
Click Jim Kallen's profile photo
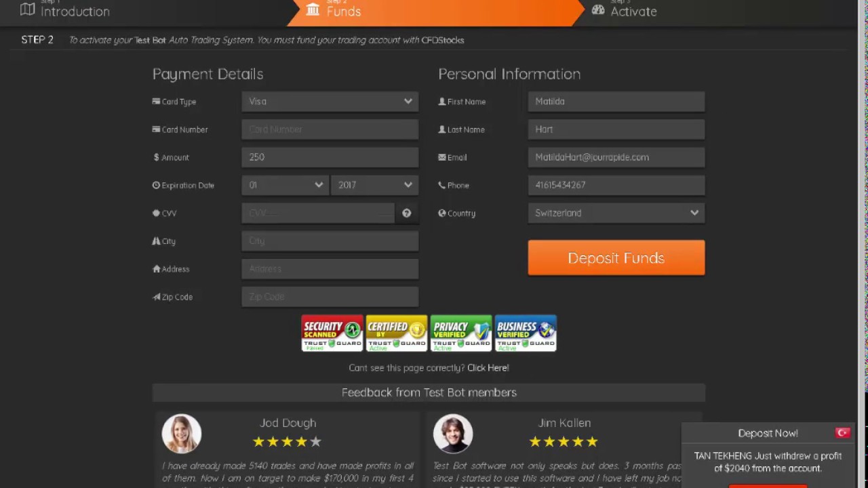coord(453,434)
